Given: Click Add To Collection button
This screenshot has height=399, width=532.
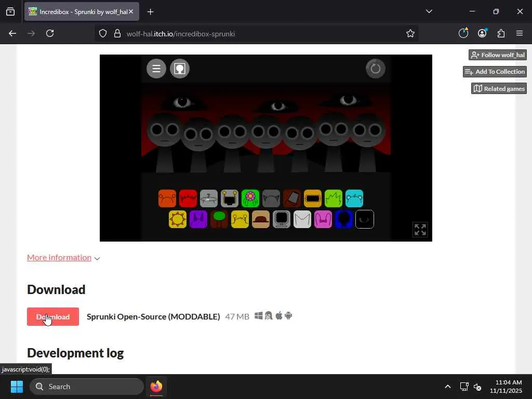Looking at the screenshot, I should [x=495, y=72].
